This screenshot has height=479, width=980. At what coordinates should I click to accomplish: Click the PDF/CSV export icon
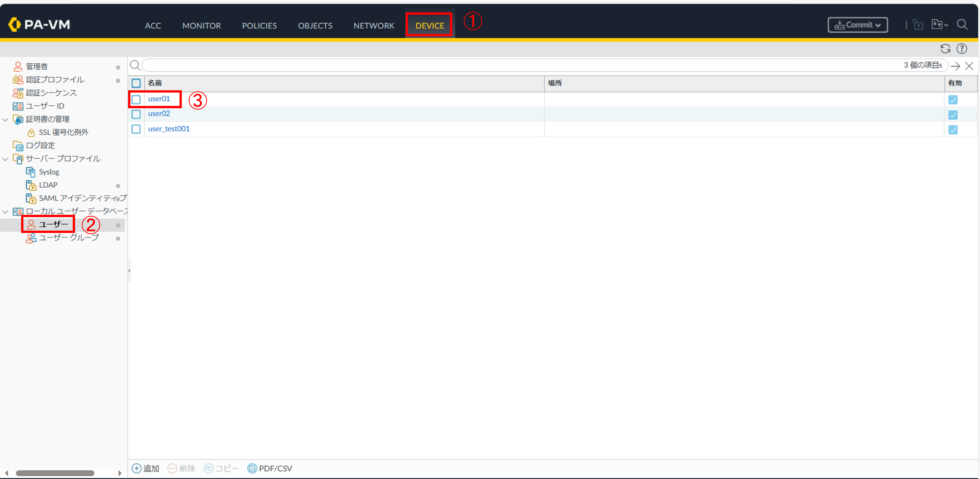252,468
